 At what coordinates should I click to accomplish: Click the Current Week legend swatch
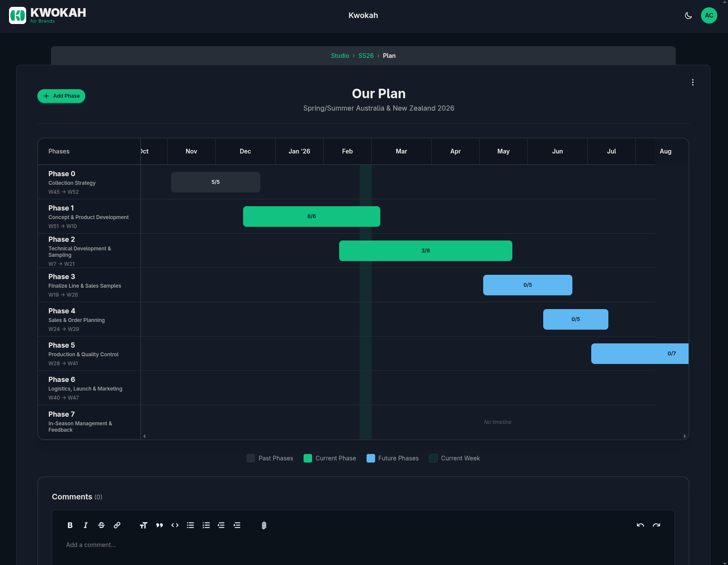(433, 458)
